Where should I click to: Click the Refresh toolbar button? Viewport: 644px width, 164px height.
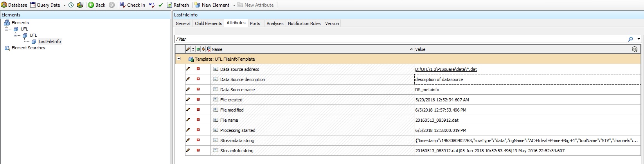178,5
